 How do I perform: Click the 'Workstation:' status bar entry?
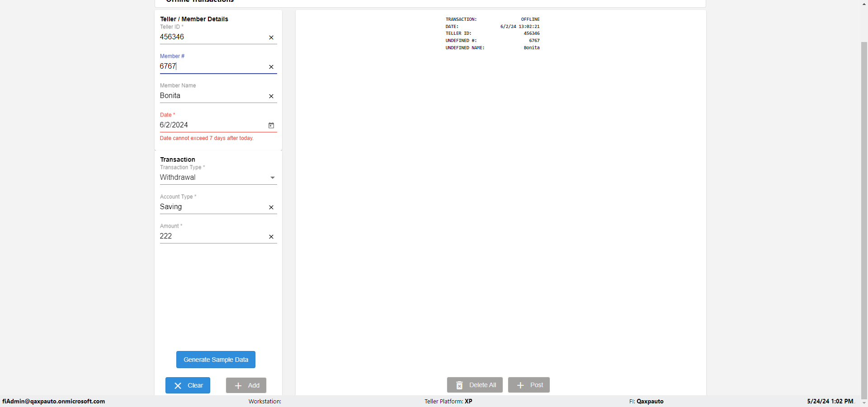tap(265, 401)
